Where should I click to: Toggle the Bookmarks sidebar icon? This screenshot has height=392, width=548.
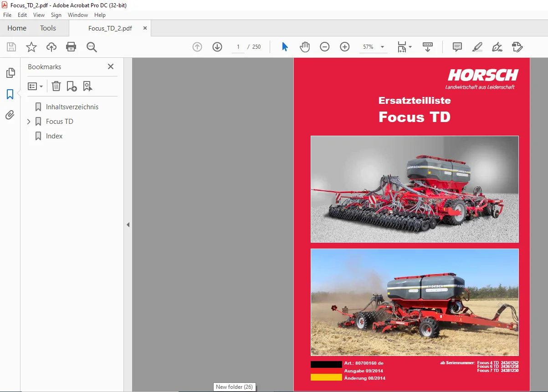pyautogui.click(x=10, y=94)
